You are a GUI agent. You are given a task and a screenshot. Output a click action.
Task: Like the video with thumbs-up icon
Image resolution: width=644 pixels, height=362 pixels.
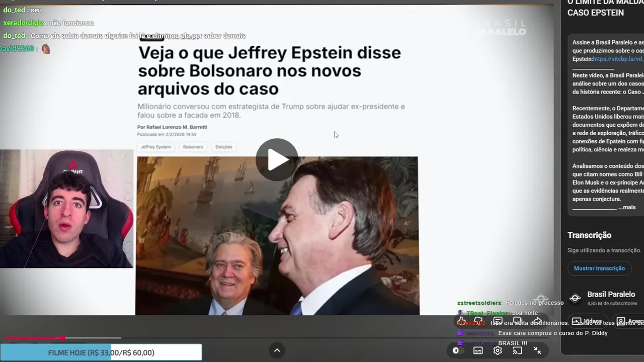click(461, 321)
